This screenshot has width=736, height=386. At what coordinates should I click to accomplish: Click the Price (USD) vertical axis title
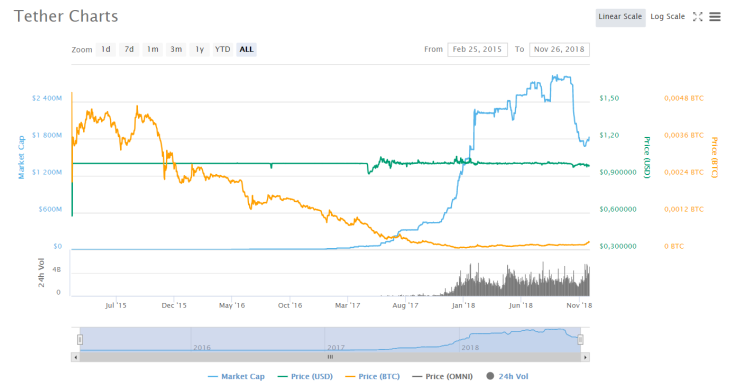click(646, 157)
